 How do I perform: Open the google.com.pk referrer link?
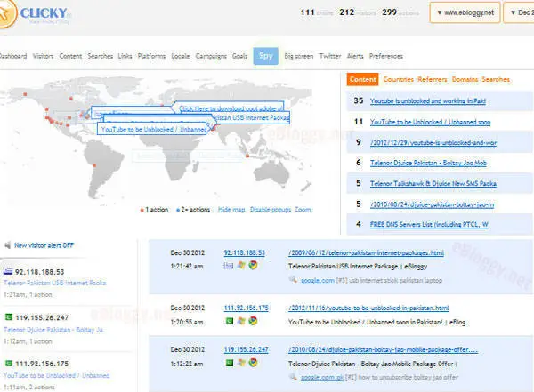point(322,378)
